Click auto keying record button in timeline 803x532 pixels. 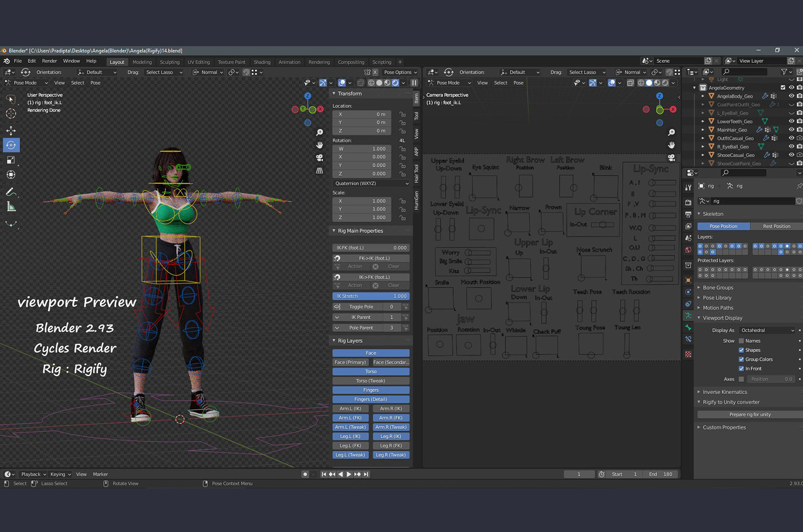(x=305, y=474)
